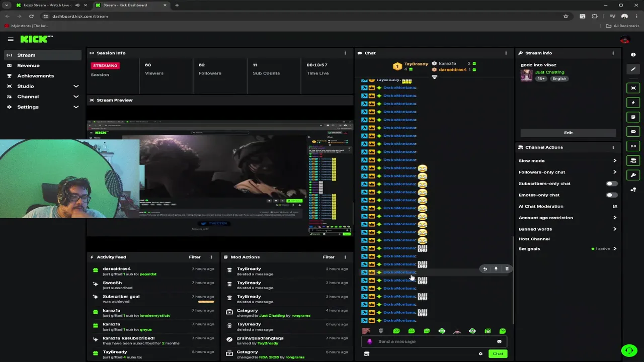The height and width of the screenshot is (362, 644).
Task: Open Mod Actions Filter
Action: 329,257
